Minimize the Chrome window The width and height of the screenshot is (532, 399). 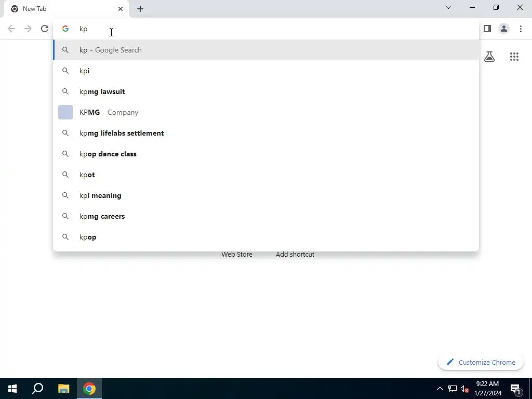point(472,7)
